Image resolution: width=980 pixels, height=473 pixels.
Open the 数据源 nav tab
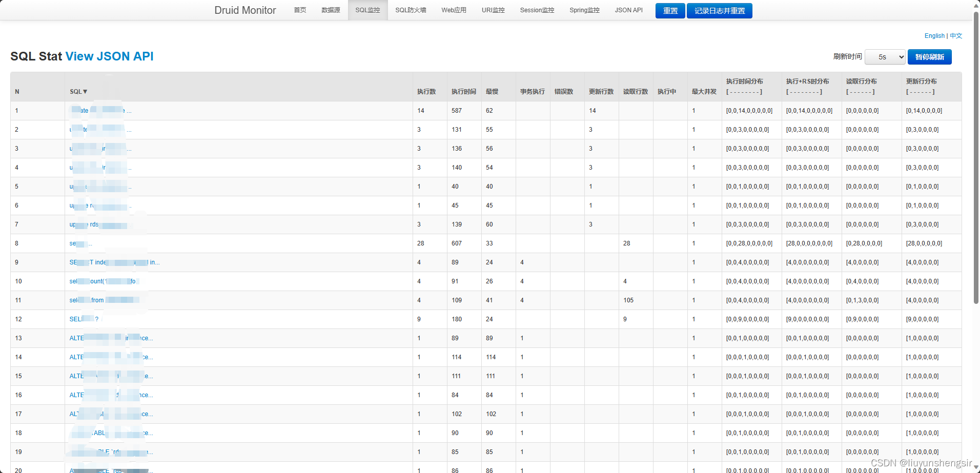(331, 10)
